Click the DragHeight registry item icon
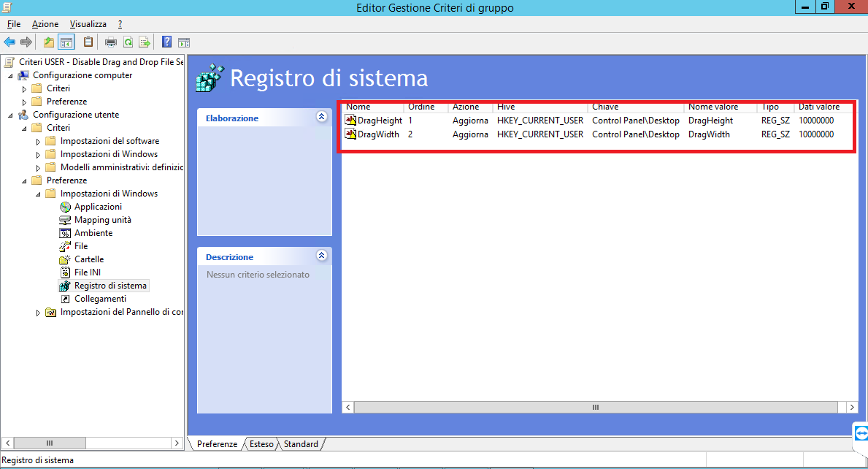868x469 pixels. pos(350,120)
